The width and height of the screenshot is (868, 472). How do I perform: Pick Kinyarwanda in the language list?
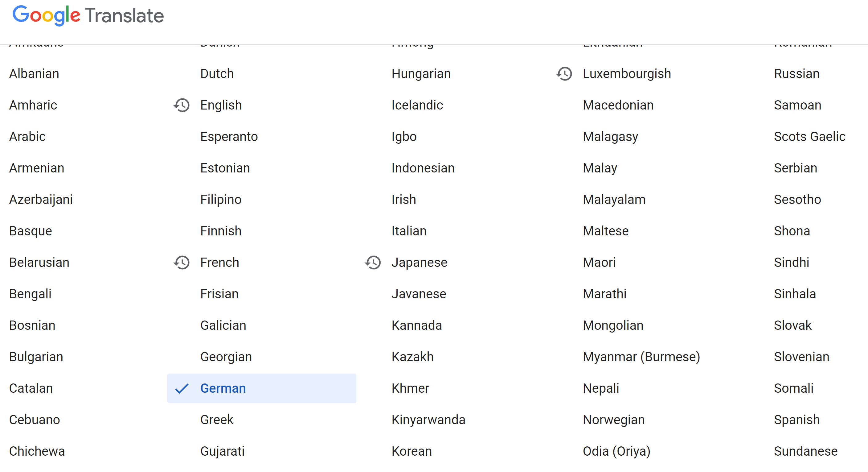428,420
